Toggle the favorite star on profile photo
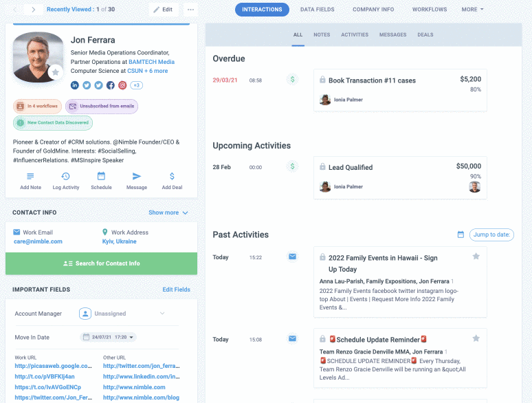The image size is (532, 403). [56, 72]
